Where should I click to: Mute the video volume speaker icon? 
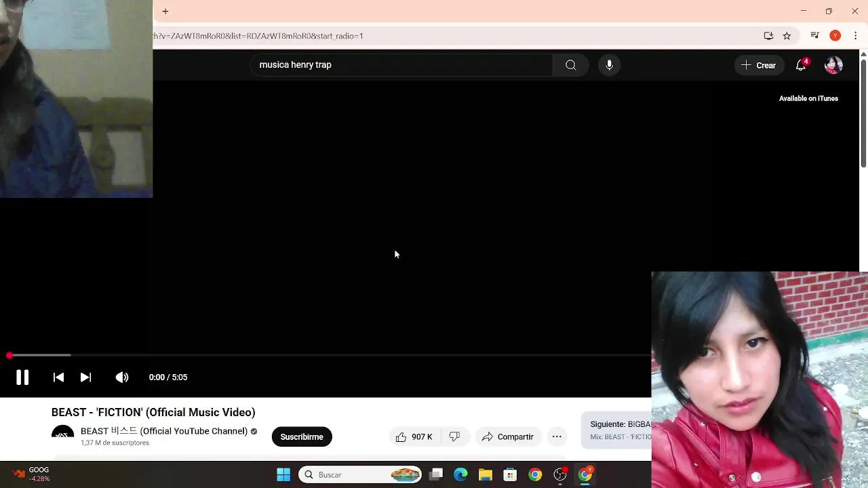point(122,378)
